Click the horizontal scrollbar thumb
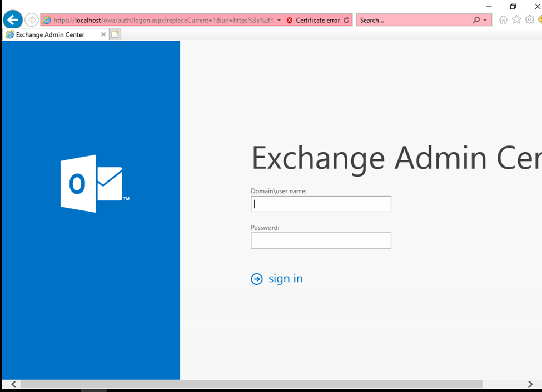This screenshot has height=392, width=542. 250,384
